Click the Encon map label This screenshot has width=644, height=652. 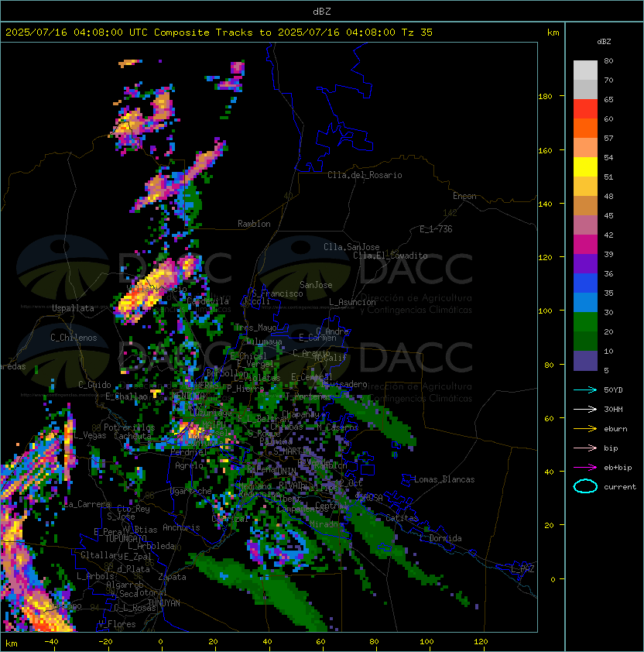(x=464, y=196)
